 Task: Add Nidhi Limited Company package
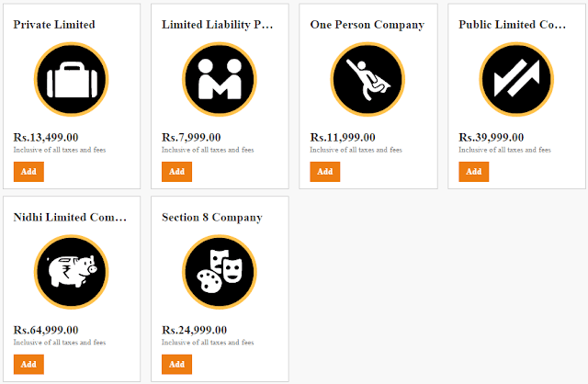pos(28,364)
